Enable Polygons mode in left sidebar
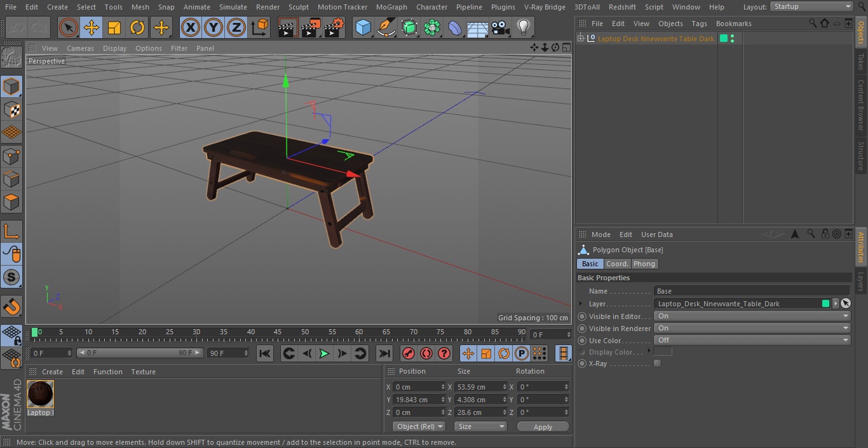Image resolution: width=868 pixels, height=448 pixels. tap(11, 202)
